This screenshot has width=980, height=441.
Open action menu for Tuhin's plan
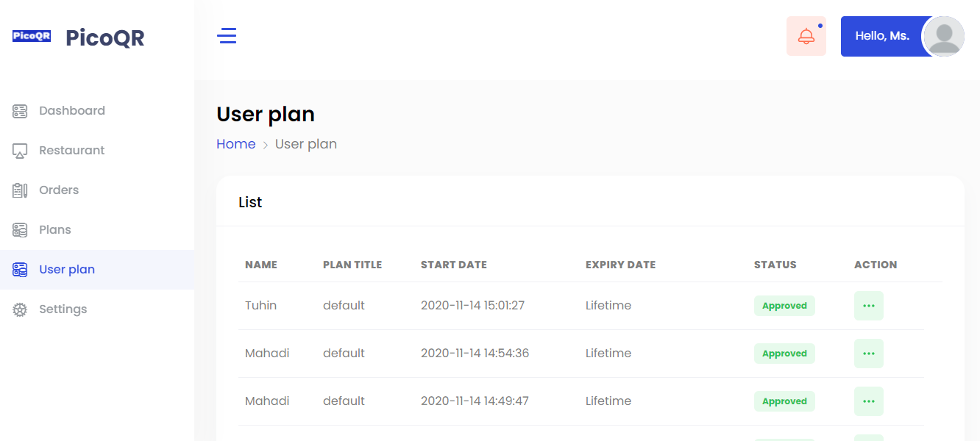pos(868,306)
